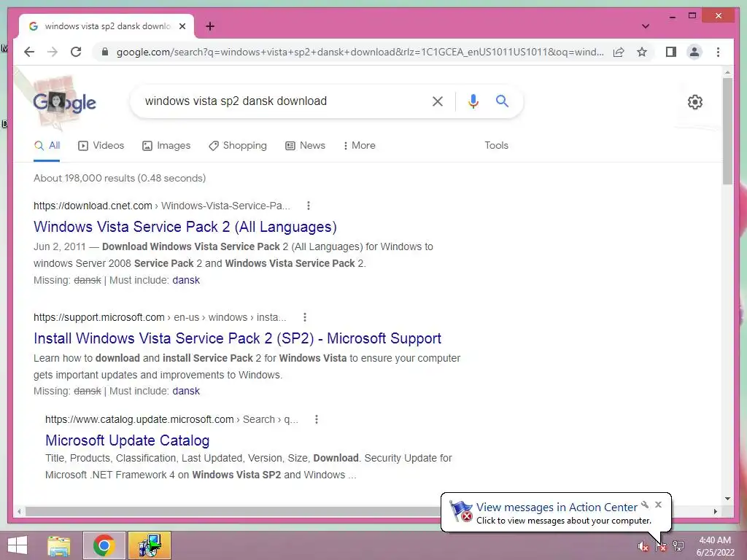Viewport: 747px width, 560px height.
Task: Bookmark this page with the star icon
Action: tap(642, 52)
